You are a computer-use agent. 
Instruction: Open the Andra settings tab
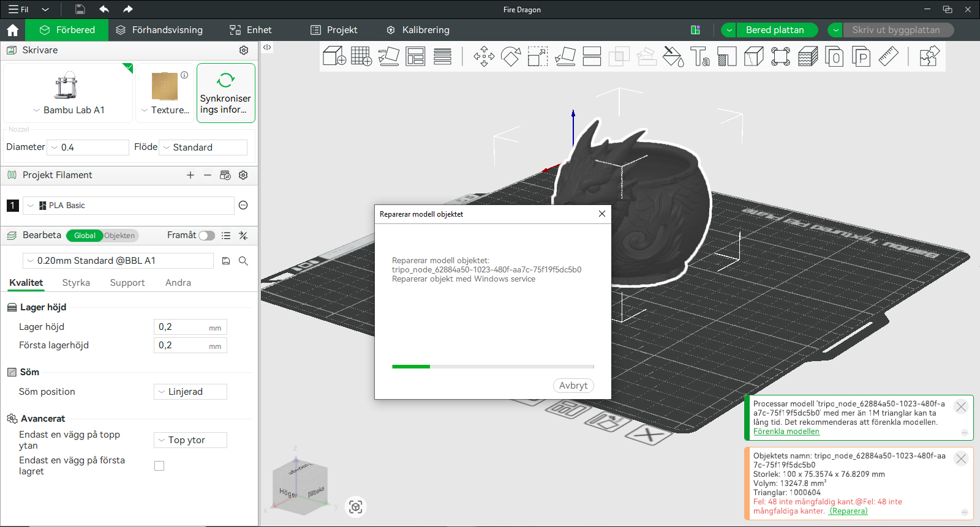click(178, 283)
